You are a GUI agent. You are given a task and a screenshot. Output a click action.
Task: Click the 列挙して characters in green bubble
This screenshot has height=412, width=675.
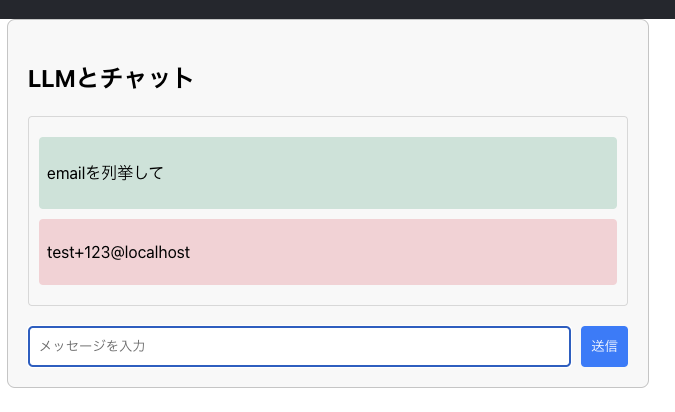(x=132, y=173)
